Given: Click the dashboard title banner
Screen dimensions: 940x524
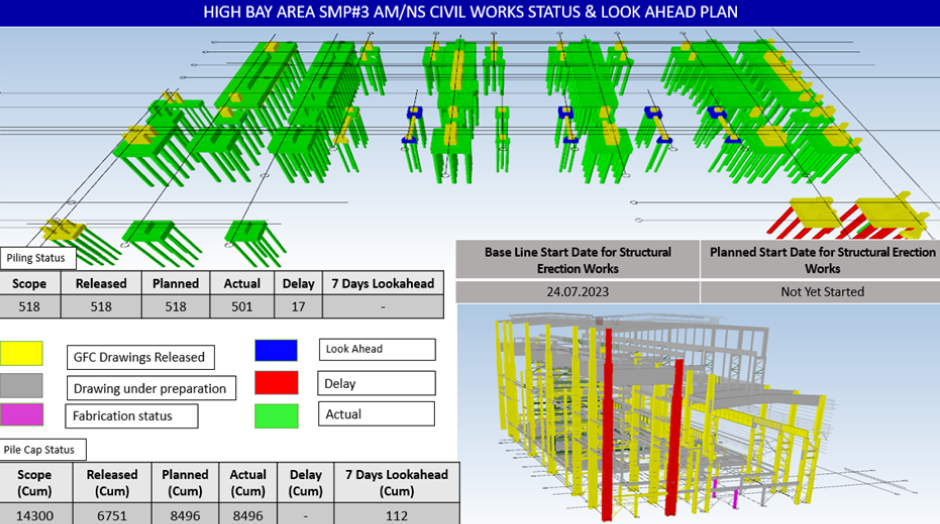Looking at the screenshot, I should click(470, 13).
